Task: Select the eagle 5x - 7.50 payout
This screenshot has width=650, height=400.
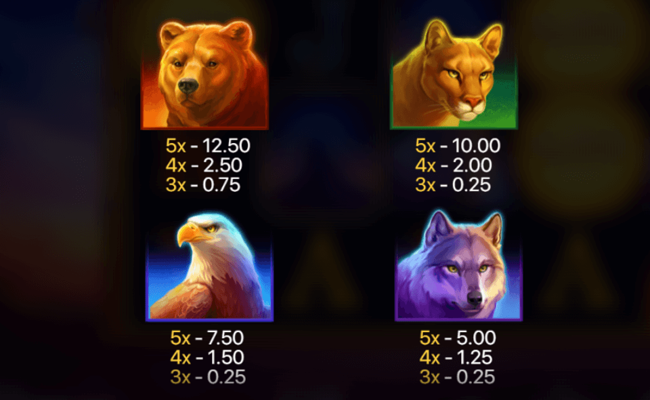Action: [x=207, y=338]
